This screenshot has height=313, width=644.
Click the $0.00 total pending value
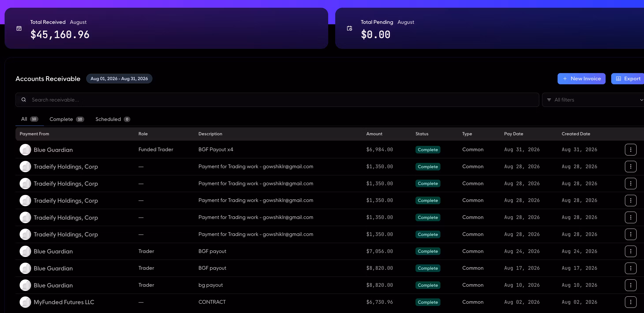click(376, 34)
